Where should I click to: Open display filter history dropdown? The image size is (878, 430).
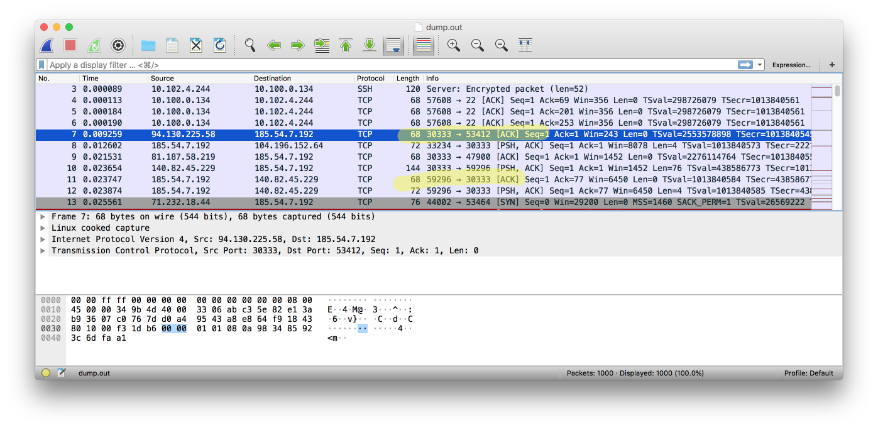pos(761,65)
